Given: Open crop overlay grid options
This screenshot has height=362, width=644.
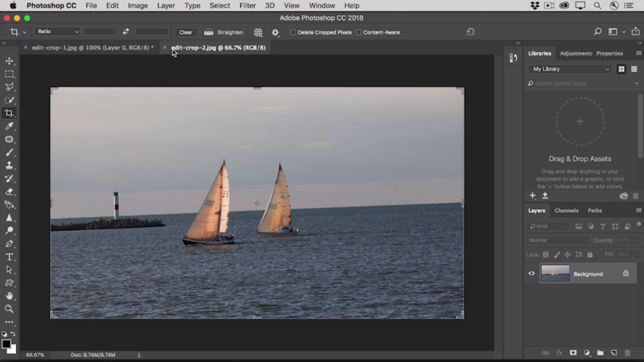Looking at the screenshot, I should (x=258, y=32).
